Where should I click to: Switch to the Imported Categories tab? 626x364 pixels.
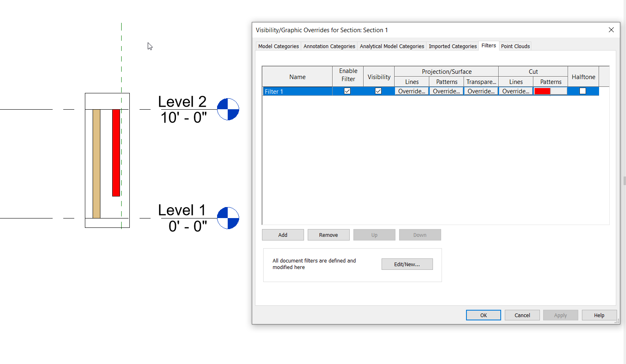pyautogui.click(x=452, y=46)
